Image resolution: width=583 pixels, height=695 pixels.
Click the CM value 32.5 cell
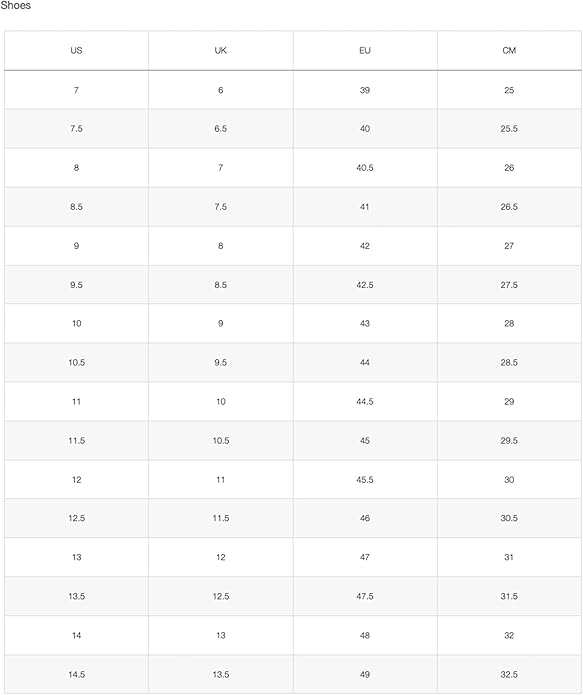tap(509, 674)
